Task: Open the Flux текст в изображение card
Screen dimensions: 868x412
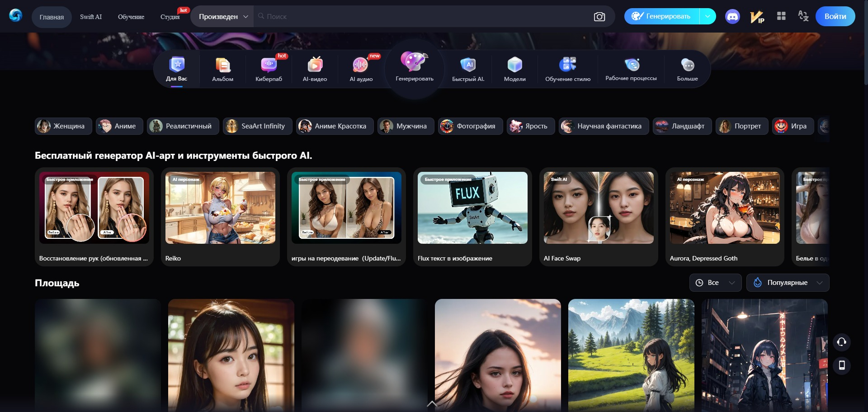Action: pyautogui.click(x=472, y=217)
